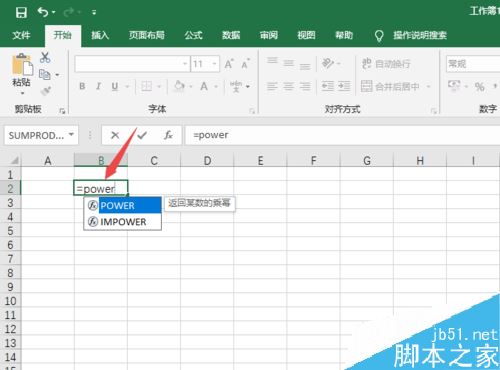Select column D header
500x370 pixels.
point(207,161)
